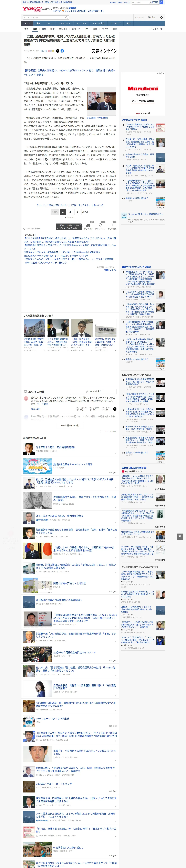The width and height of the screenshot is (186, 868).
Task: Open トピックス一覧 link
Action: click(155, 29)
